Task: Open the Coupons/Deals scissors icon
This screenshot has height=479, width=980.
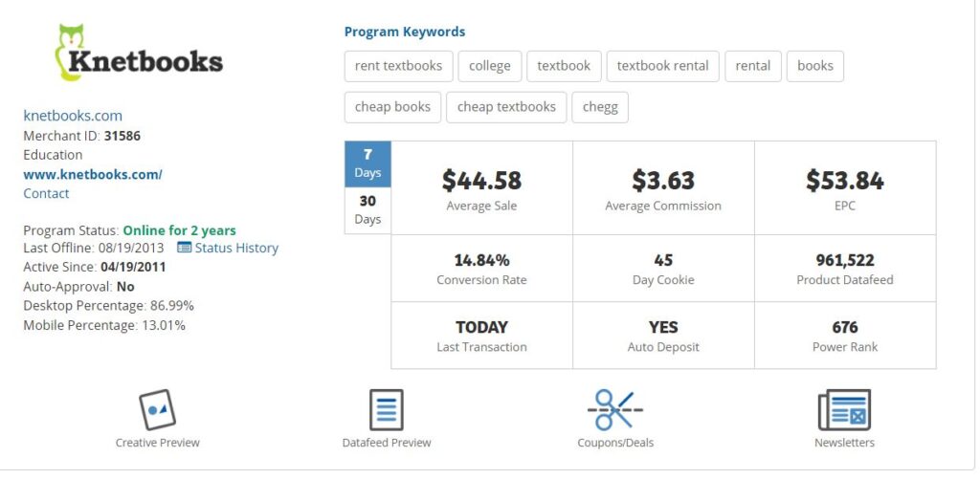Action: tap(615, 409)
